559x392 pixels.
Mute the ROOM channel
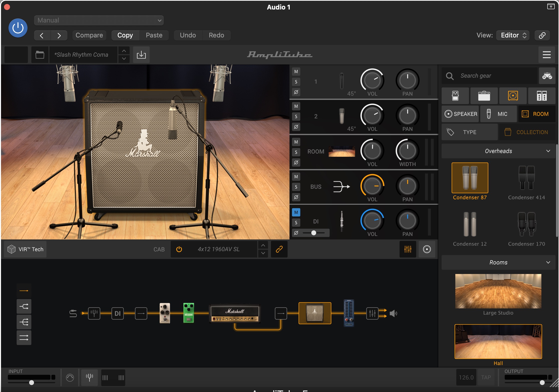[296, 142]
